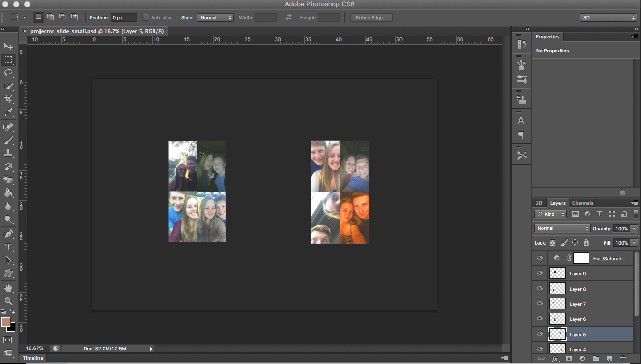Viewport: 641px width, 364px height.
Task: Open the Opacity slider arrow
Action: [x=634, y=228]
